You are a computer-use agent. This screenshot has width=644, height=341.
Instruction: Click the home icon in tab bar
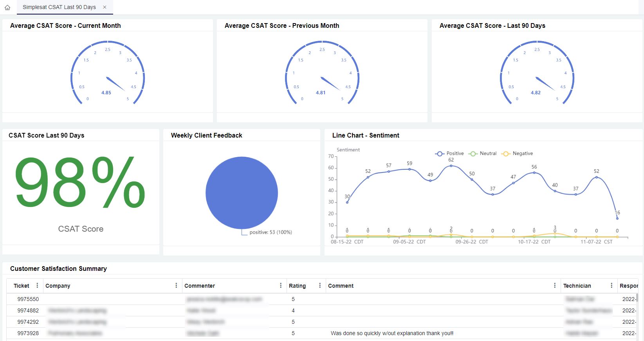[7, 7]
